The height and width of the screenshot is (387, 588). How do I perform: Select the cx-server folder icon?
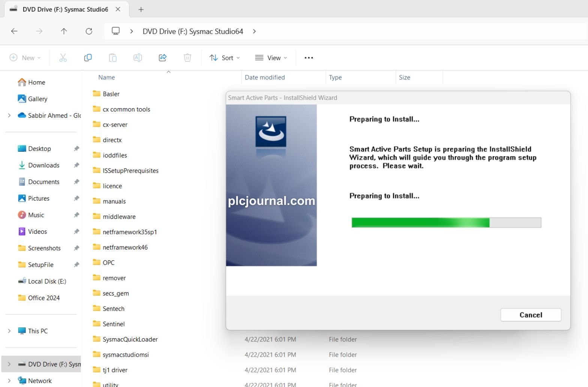pos(97,124)
